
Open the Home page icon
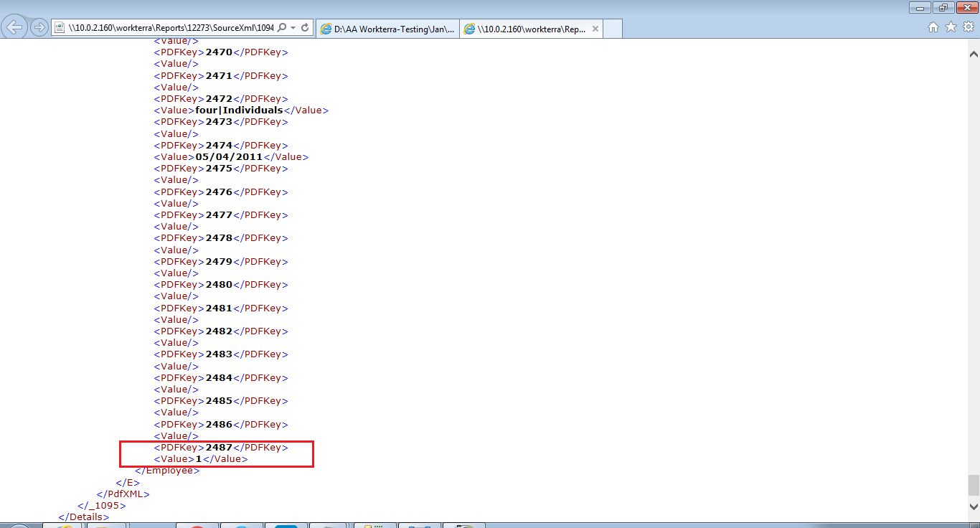(x=933, y=27)
